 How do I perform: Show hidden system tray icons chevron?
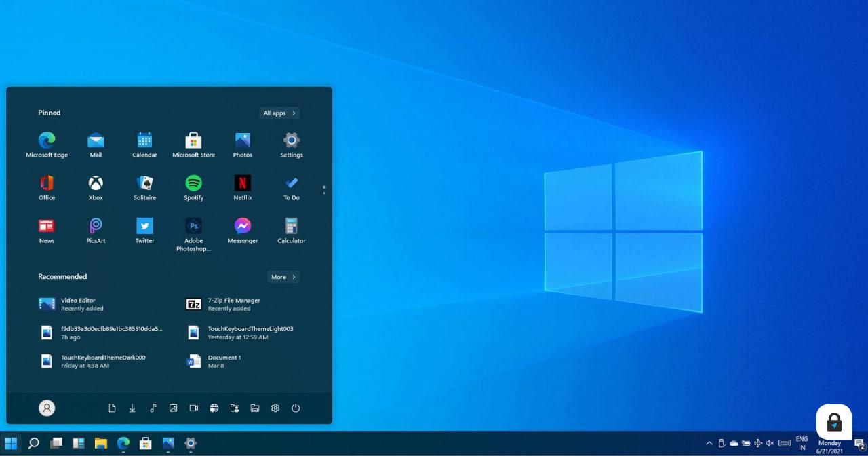point(709,443)
